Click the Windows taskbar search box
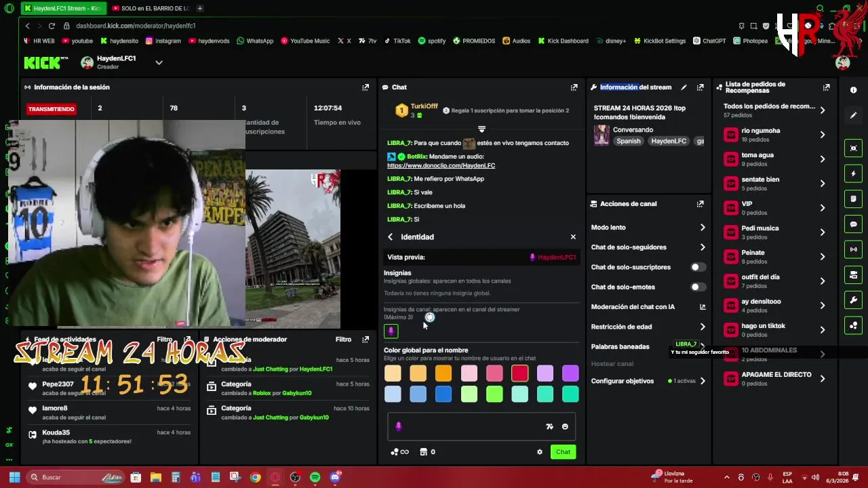 (77, 477)
